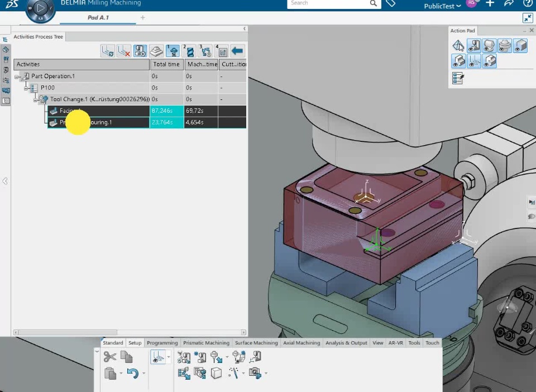536x392 pixels.
Task: Click the compass play button at top left
Action: coord(40,7)
